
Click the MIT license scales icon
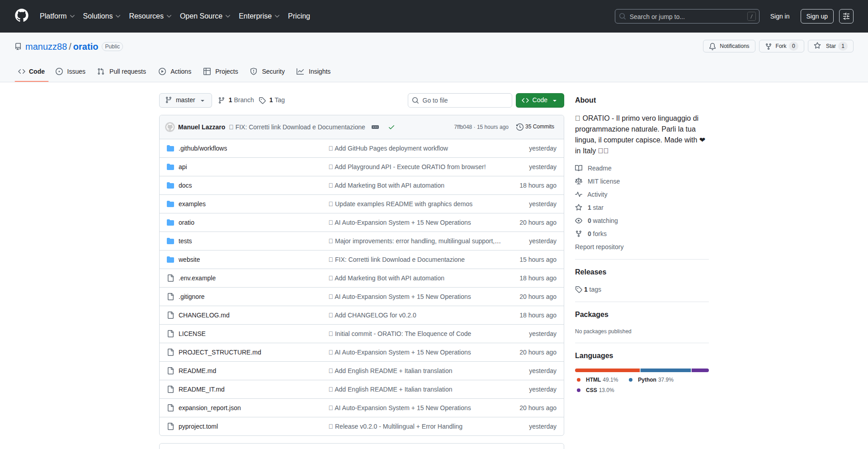click(x=579, y=181)
